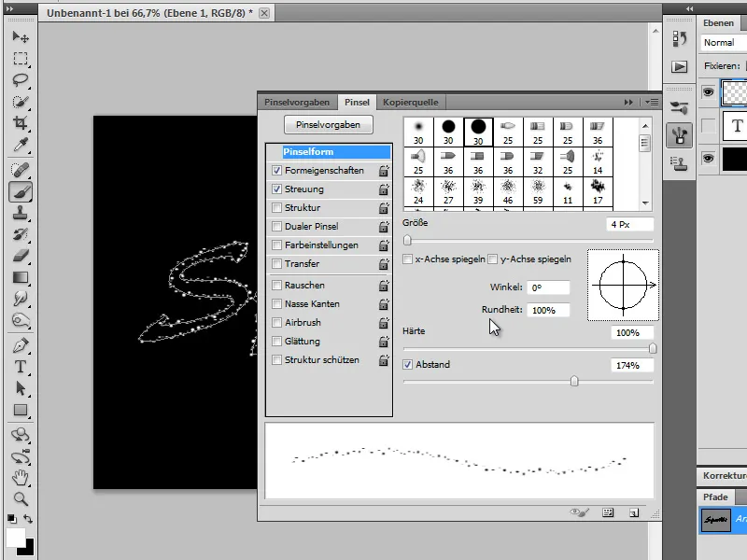Open the brush panel flyout menu
This screenshot has width=747, height=560.
coord(652,103)
